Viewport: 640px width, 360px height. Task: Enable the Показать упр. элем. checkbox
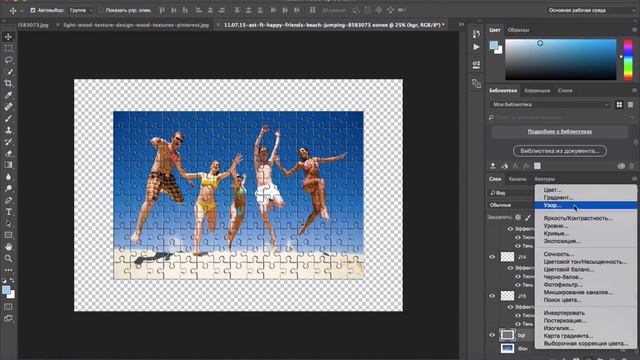pos(100,10)
